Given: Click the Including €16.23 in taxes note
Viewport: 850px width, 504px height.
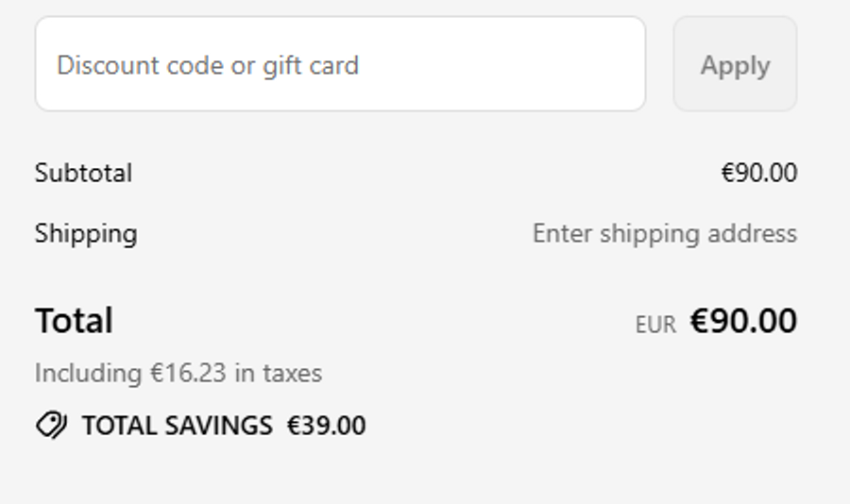Looking at the screenshot, I should (178, 374).
